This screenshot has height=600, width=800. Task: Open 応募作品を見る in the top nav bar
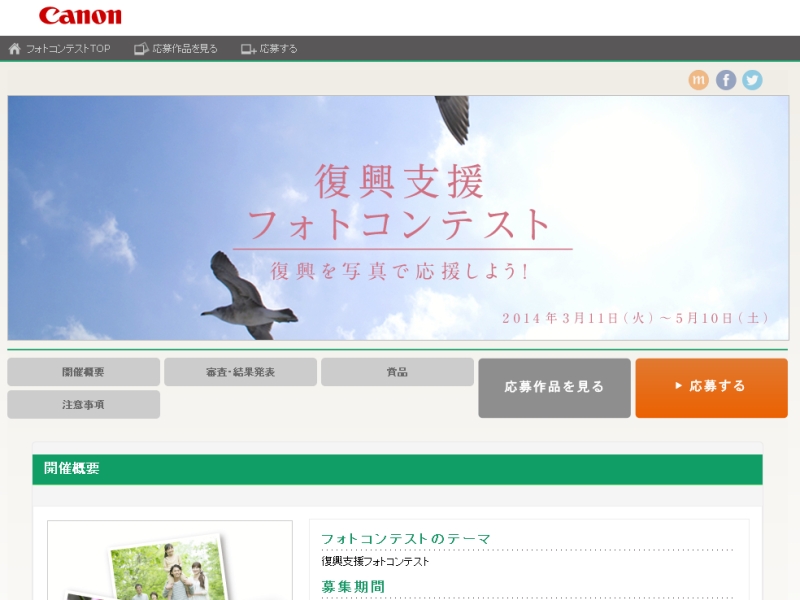click(185, 48)
